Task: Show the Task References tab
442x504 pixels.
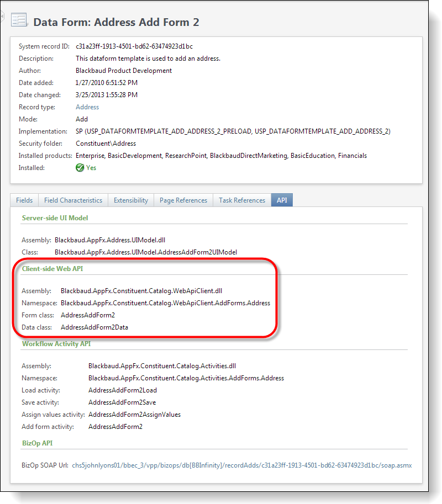Action: [242, 200]
